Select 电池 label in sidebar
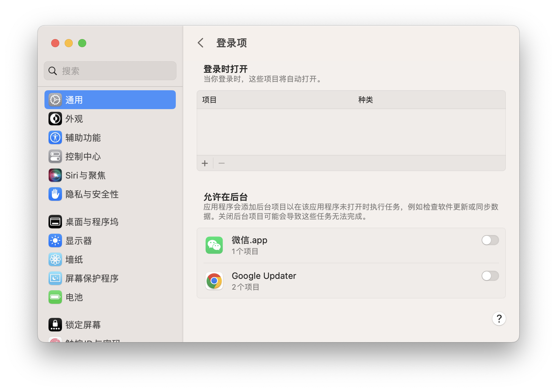This screenshot has height=392, width=557. (74, 297)
